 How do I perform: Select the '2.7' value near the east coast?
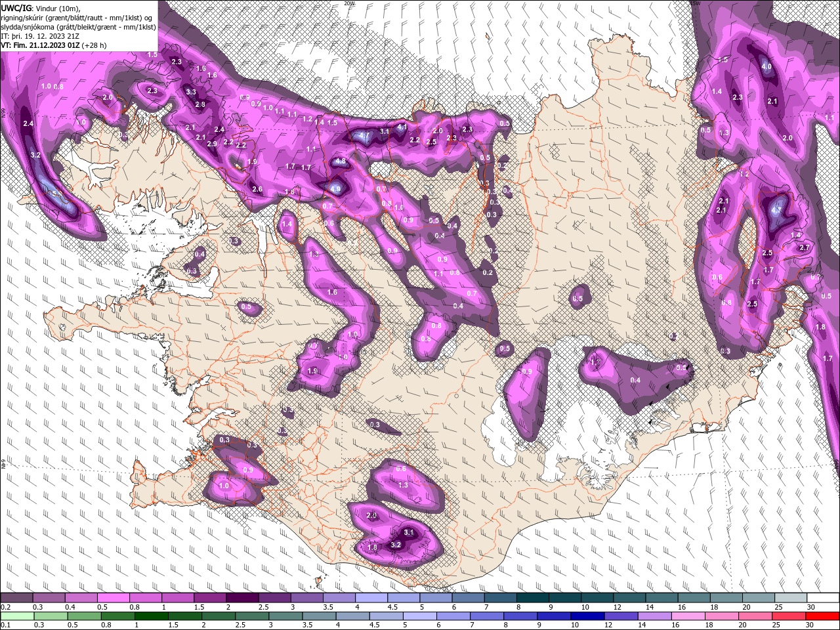click(x=805, y=247)
